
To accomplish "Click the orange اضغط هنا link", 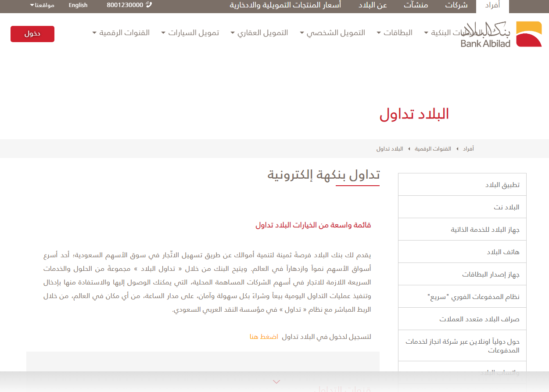I will [x=264, y=337].
